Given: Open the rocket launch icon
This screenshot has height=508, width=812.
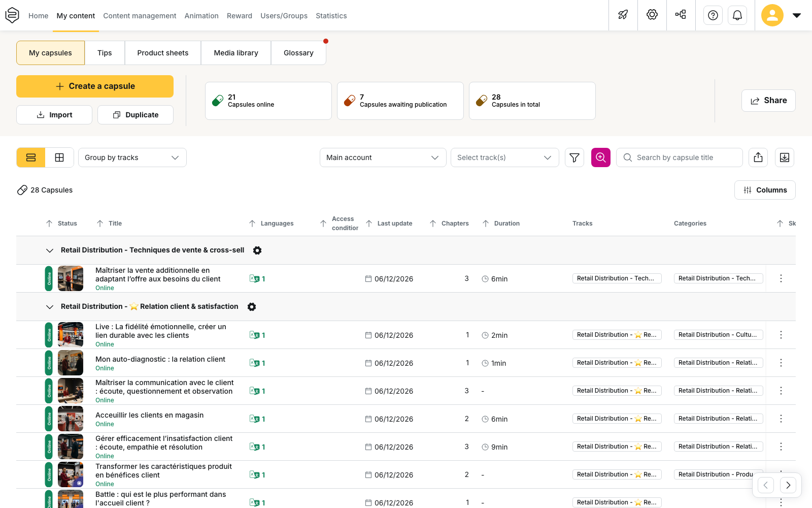Looking at the screenshot, I should [623, 15].
